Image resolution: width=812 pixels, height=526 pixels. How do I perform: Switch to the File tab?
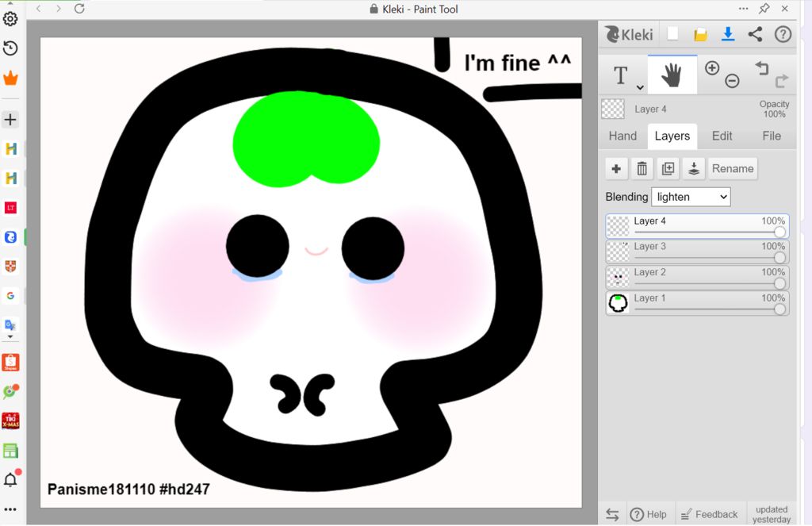[x=771, y=136]
